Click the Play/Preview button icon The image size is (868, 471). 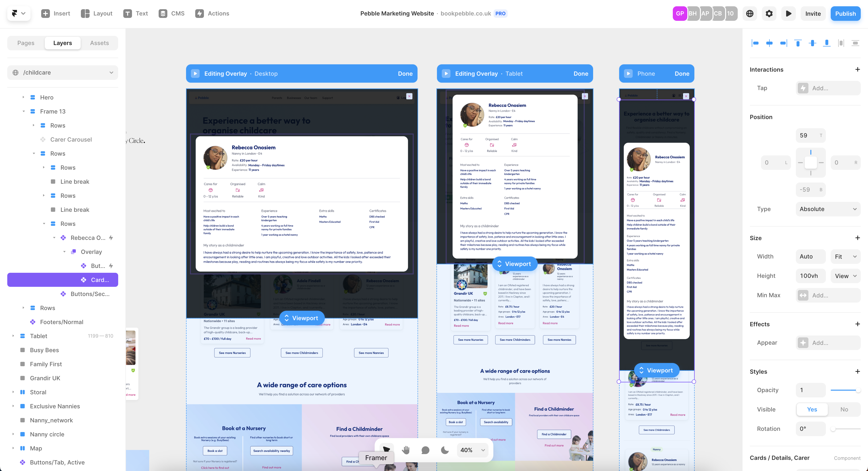[x=788, y=13]
